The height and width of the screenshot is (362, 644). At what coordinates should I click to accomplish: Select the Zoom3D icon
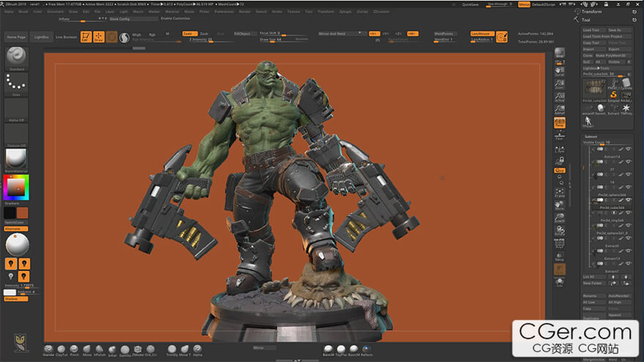tap(559, 217)
